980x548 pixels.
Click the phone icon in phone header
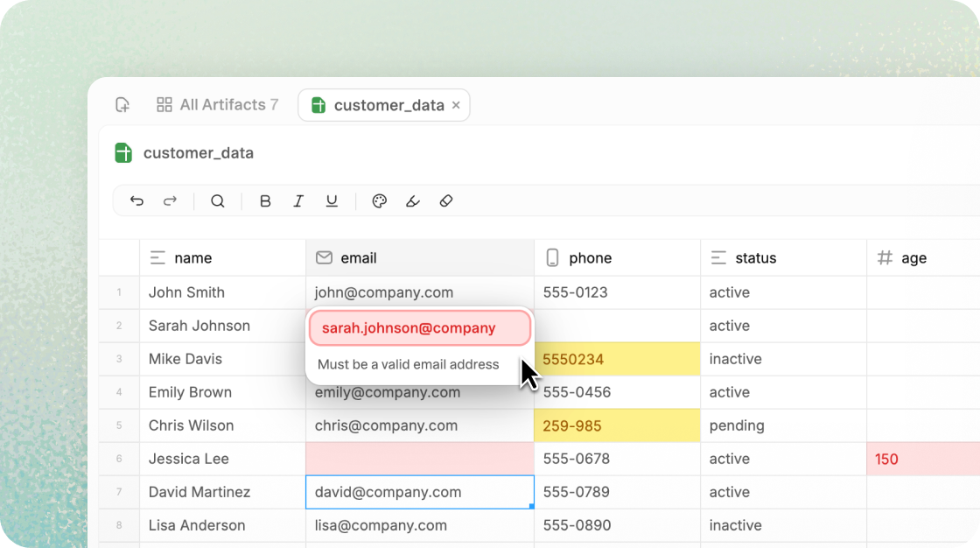tap(552, 257)
